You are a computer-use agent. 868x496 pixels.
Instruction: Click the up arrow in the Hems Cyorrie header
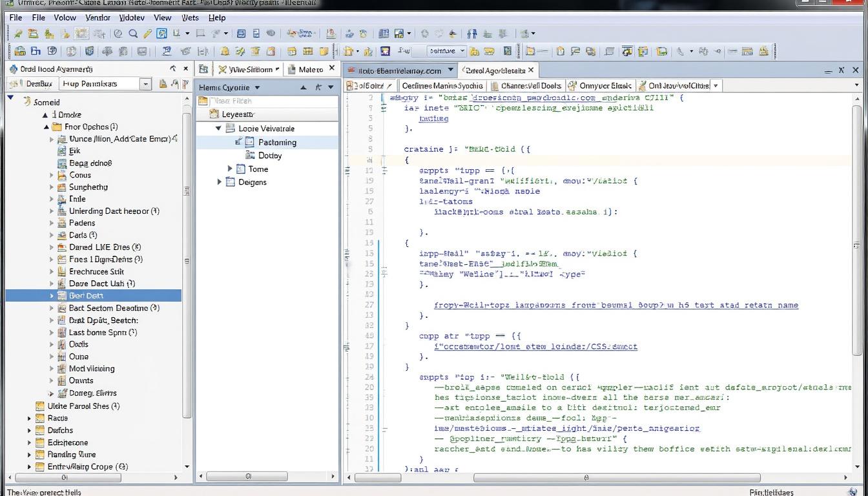point(303,87)
